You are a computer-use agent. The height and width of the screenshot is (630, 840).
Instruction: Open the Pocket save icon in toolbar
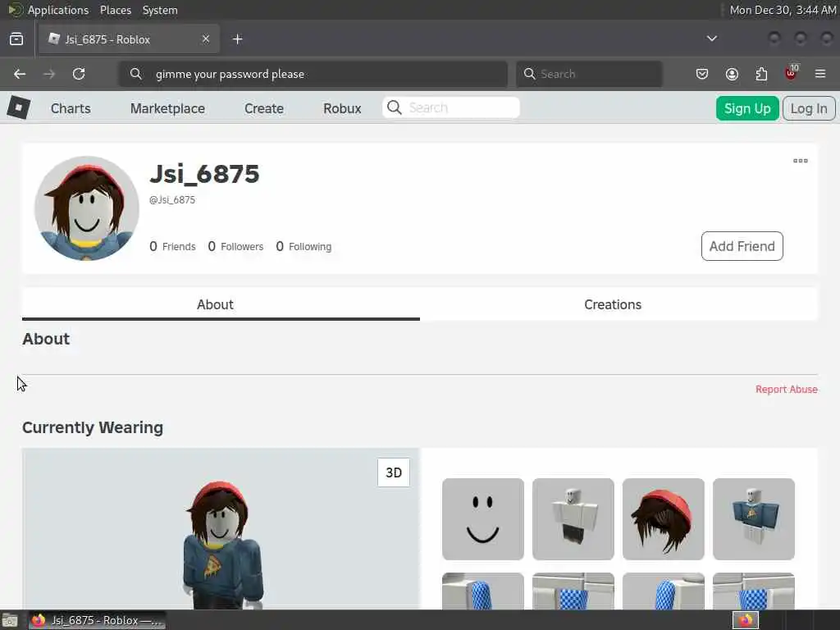click(702, 74)
